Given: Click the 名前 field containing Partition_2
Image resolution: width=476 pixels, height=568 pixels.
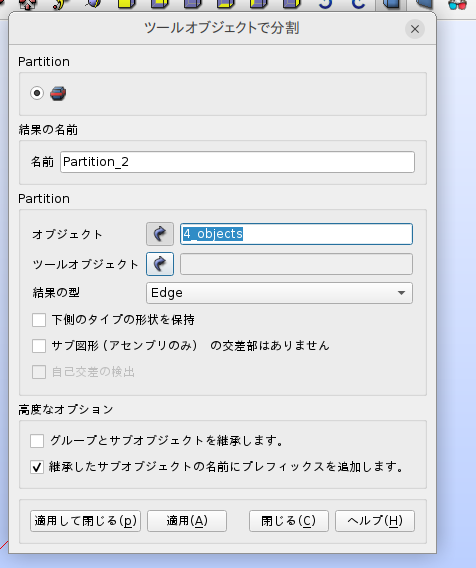Looking at the screenshot, I should 237,162.
